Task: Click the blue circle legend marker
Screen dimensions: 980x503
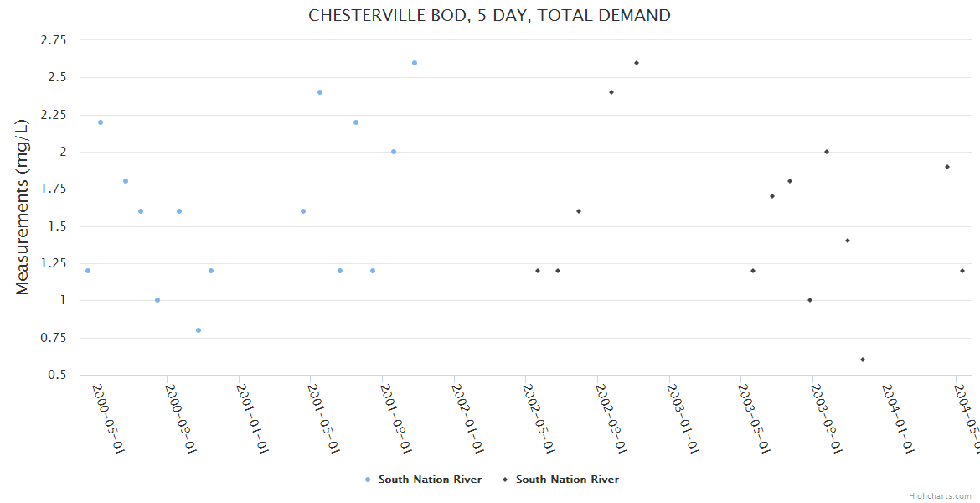Action: tap(368, 480)
